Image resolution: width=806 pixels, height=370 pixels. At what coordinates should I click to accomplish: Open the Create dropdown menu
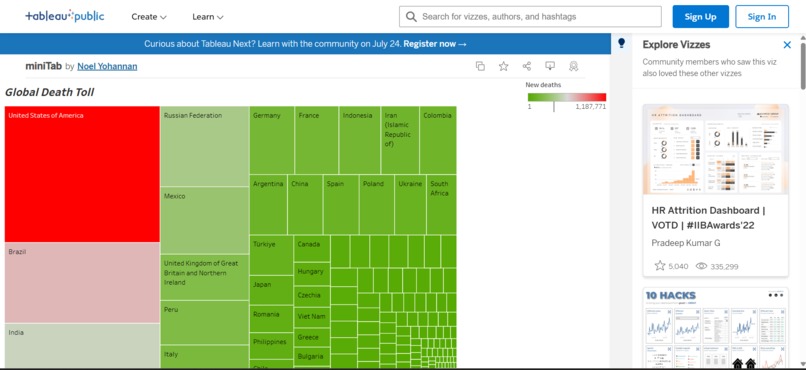149,17
